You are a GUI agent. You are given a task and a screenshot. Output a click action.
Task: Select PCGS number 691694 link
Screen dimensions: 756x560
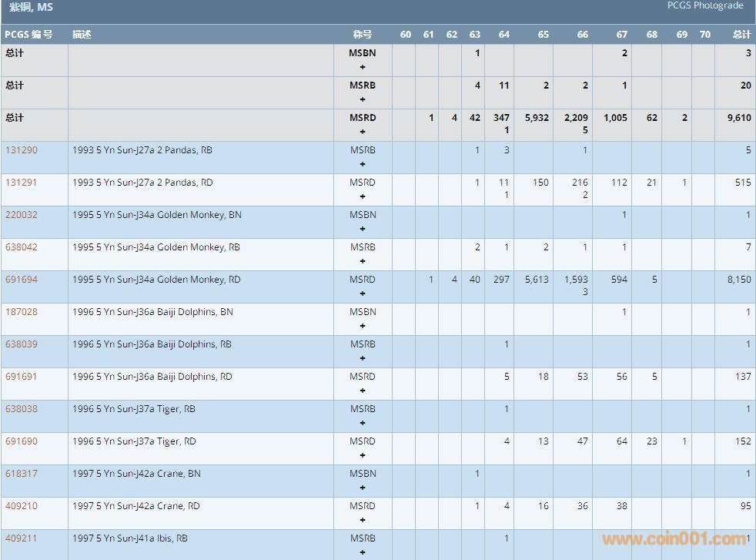(x=22, y=280)
